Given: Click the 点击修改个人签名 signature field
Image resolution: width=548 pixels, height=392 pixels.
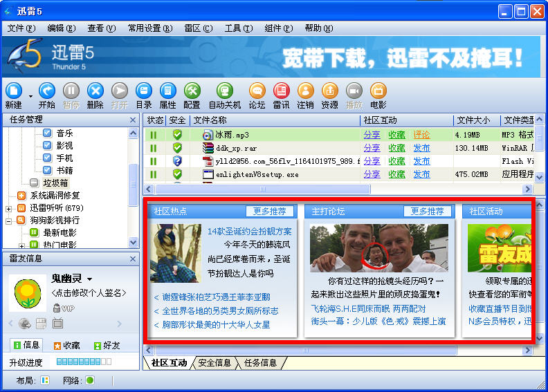Looking at the screenshot, I should [x=89, y=293].
